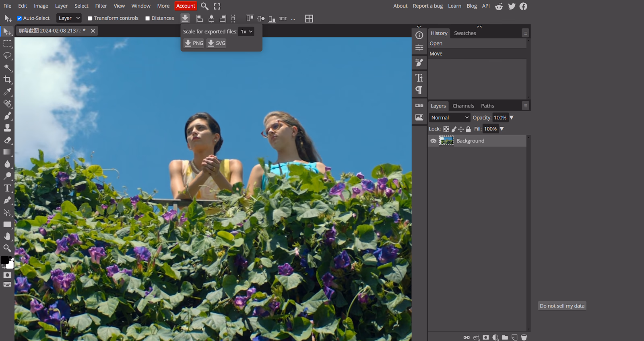Select the Lasso tool
This screenshot has height=341, width=644.
coord(7,56)
